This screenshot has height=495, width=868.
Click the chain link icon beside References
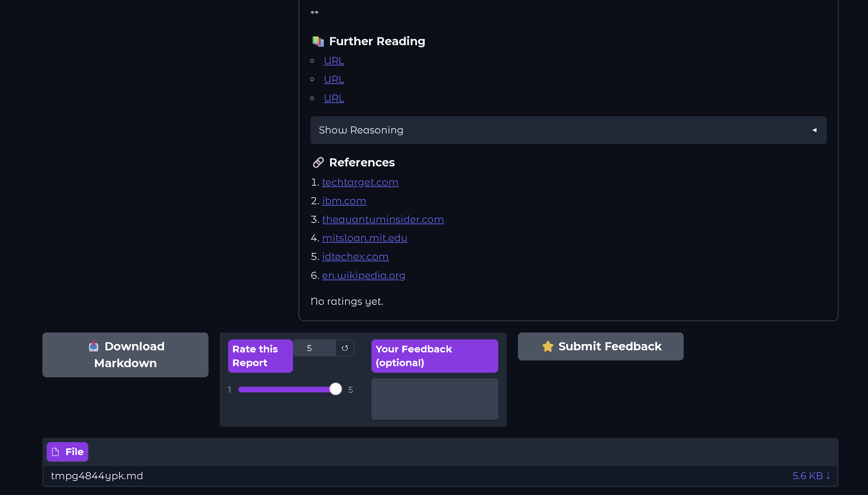pyautogui.click(x=318, y=163)
